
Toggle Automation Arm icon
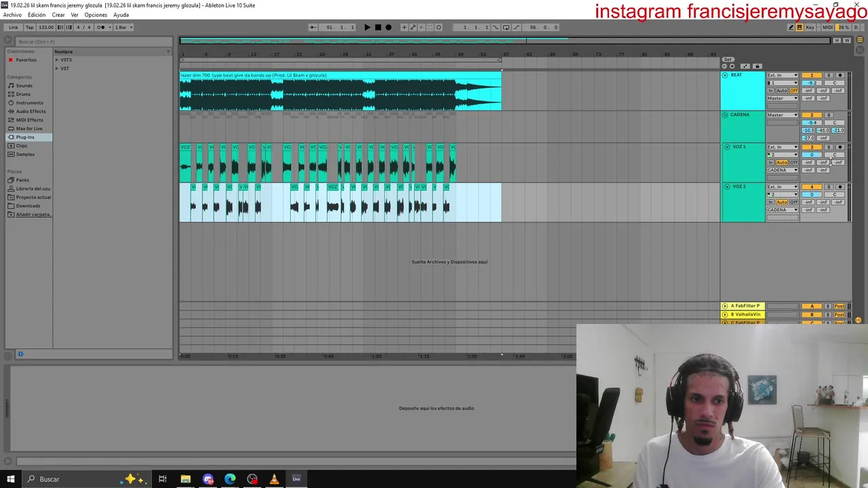tap(413, 27)
